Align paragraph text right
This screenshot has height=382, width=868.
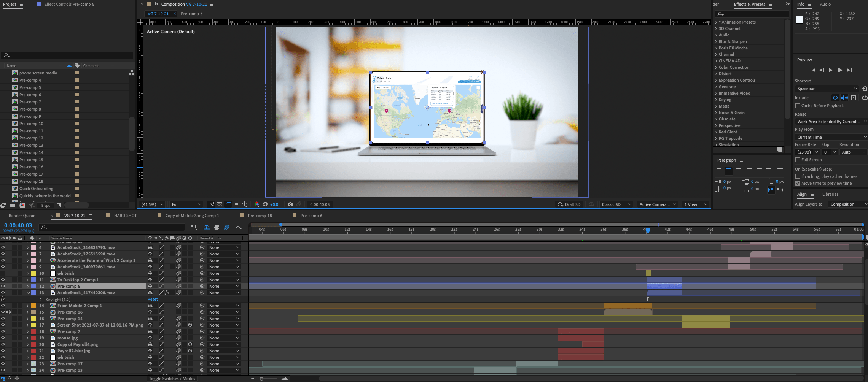738,171
